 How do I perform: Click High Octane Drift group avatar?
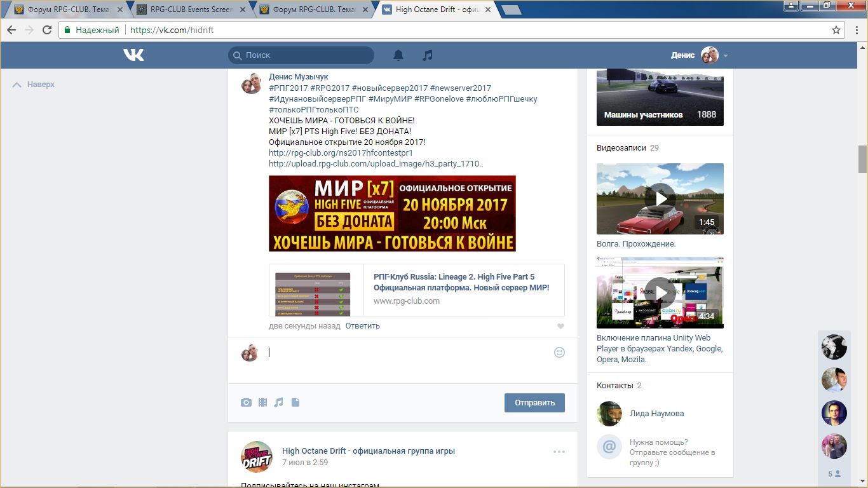257,457
